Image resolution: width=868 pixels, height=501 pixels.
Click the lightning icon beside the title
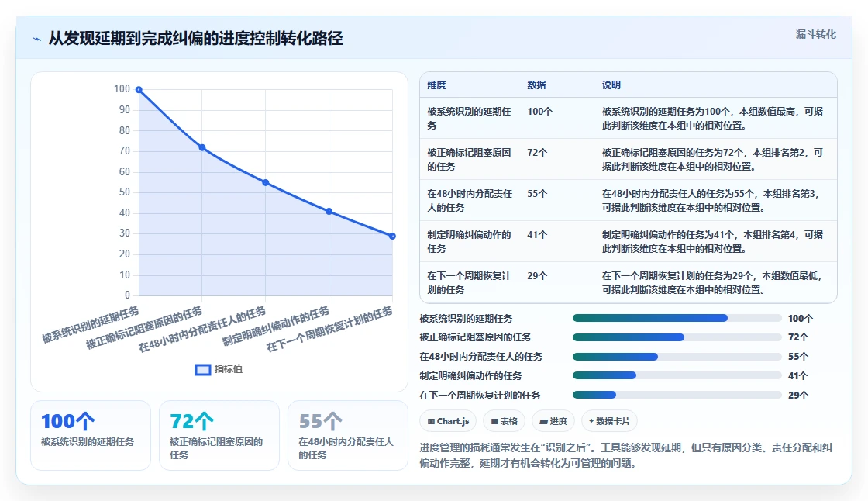pos(37,39)
